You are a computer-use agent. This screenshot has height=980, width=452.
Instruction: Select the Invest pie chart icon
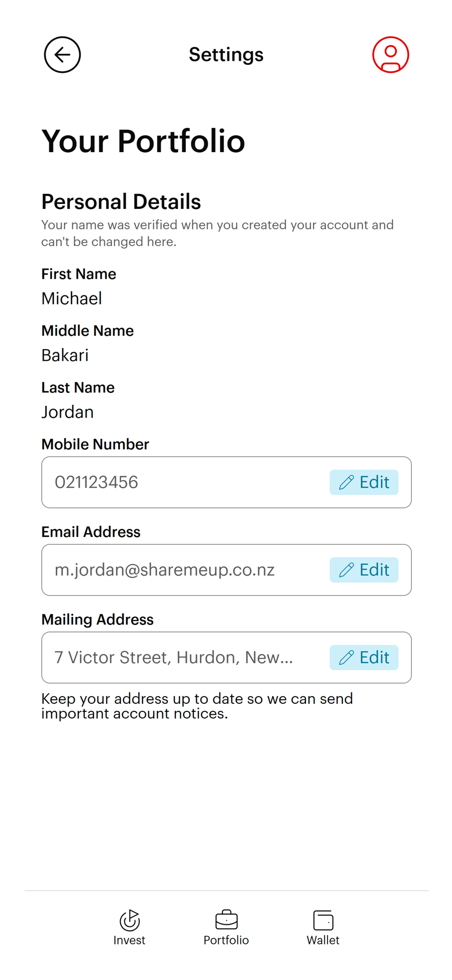(129, 919)
